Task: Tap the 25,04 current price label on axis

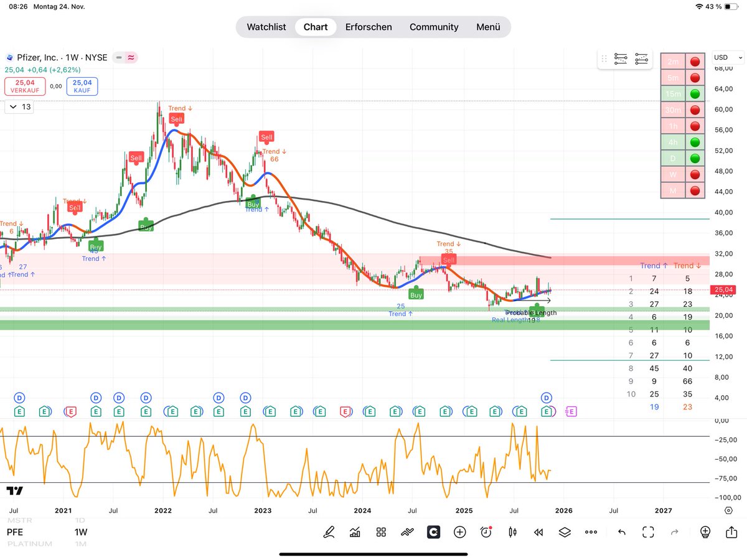Action: pos(723,289)
